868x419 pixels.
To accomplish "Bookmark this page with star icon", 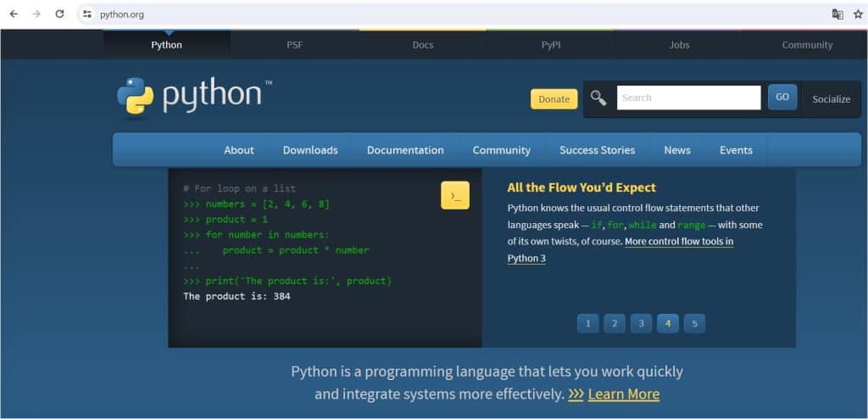I will click(858, 14).
